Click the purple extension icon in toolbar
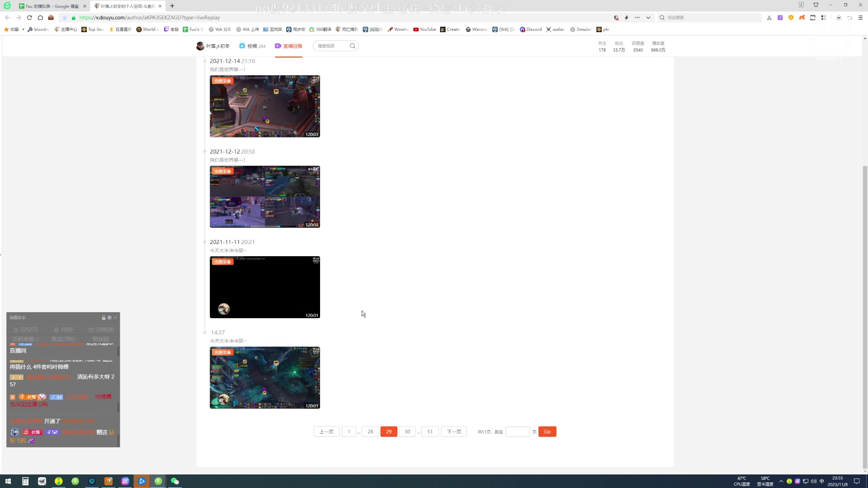Viewport: 868px width, 488px height. (x=780, y=18)
